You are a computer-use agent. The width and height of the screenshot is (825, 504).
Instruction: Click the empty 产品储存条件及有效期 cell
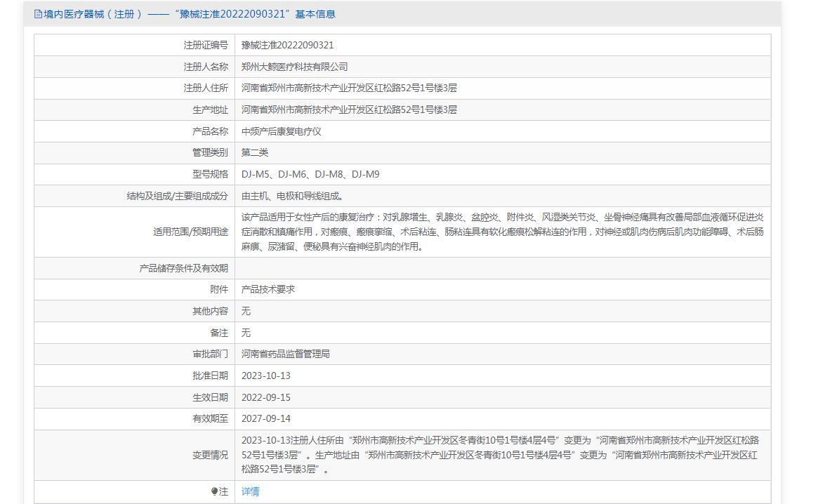pos(502,268)
